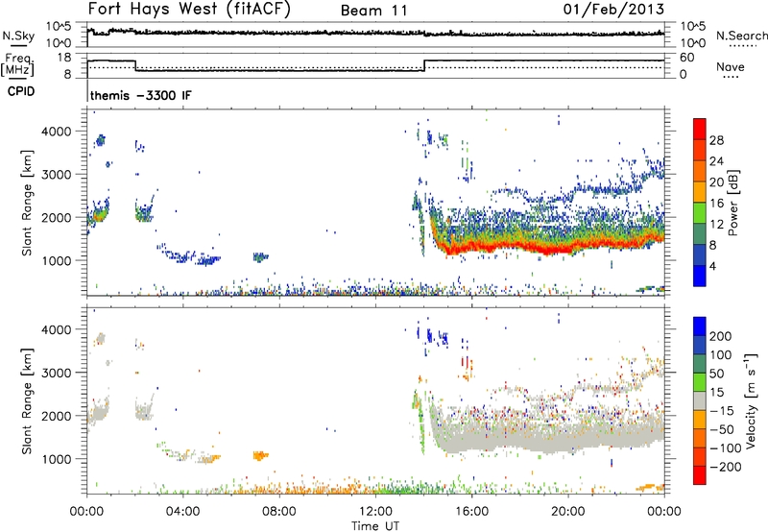Click the '24' label on Power colorbar
The image size is (768, 532).
(x=716, y=161)
